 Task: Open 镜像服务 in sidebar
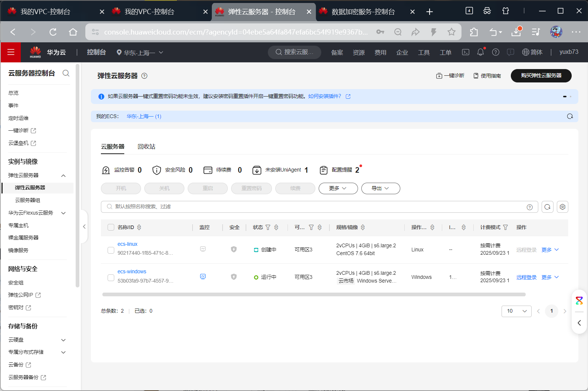pos(19,250)
